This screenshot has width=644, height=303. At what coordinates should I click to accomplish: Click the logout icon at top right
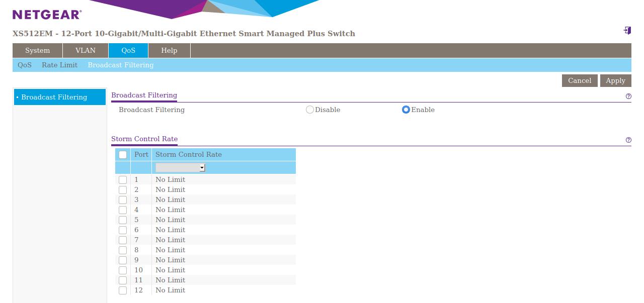(x=627, y=31)
